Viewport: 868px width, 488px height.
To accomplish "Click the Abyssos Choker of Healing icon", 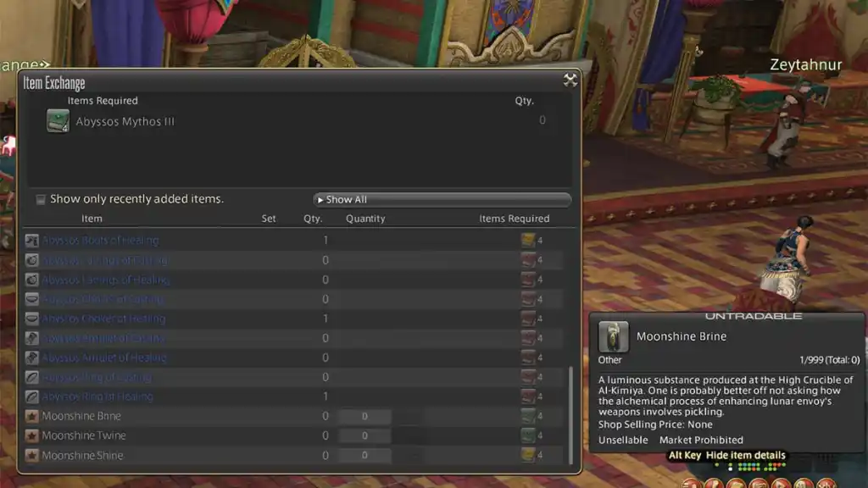I will click(x=31, y=319).
